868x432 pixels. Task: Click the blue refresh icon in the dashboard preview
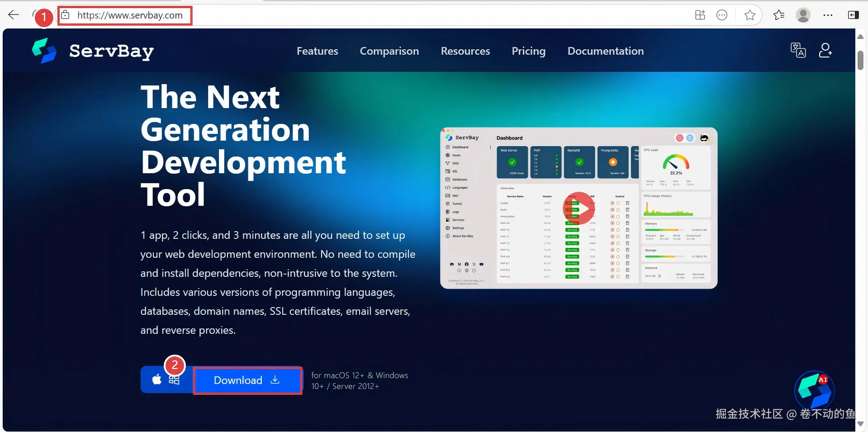(690, 138)
